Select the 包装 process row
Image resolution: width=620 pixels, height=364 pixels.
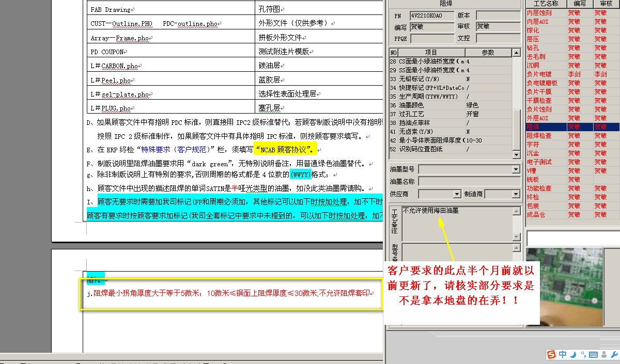pos(572,205)
